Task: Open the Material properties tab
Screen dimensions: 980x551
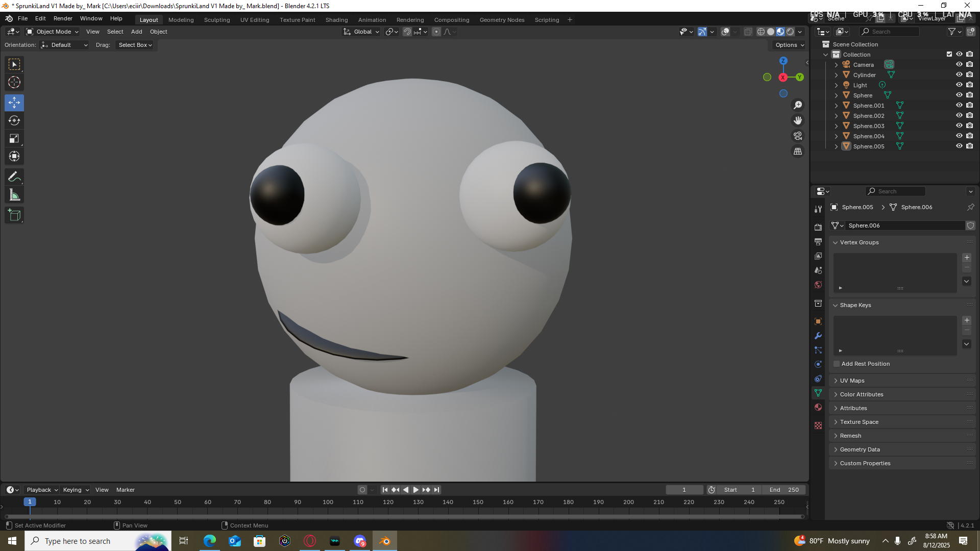Action: click(818, 407)
